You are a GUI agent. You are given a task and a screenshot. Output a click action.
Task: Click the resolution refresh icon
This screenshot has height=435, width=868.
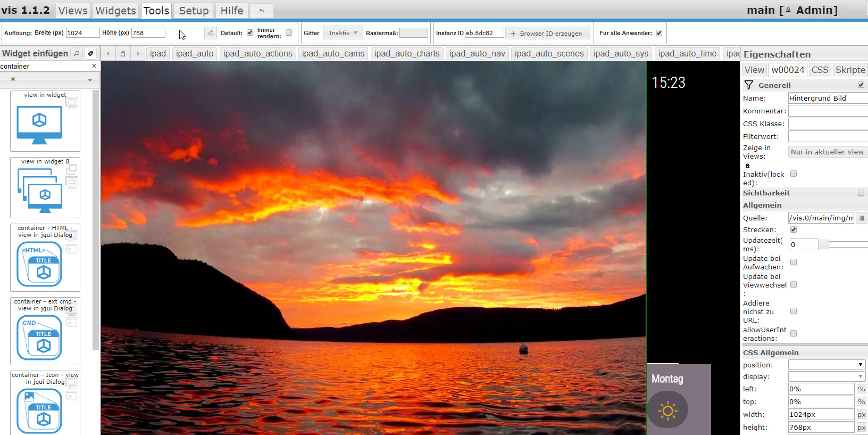point(211,33)
